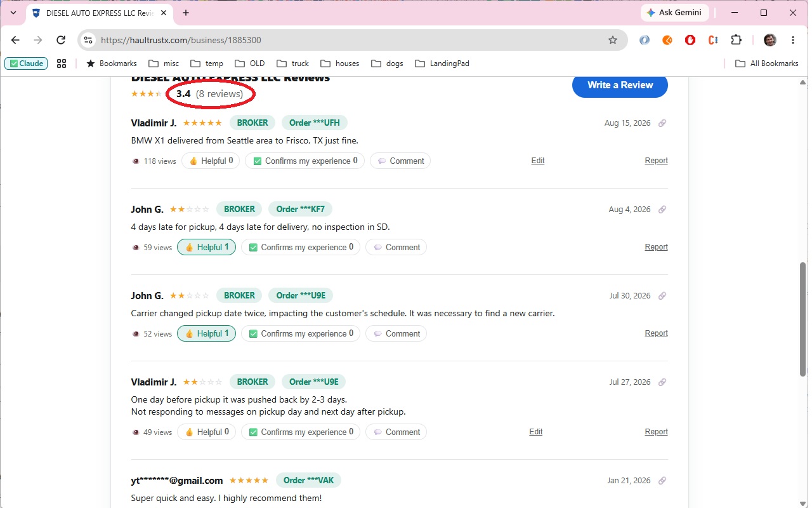Open the temp bookmarks folder
Image resolution: width=812 pixels, height=508 pixels.
207,63
